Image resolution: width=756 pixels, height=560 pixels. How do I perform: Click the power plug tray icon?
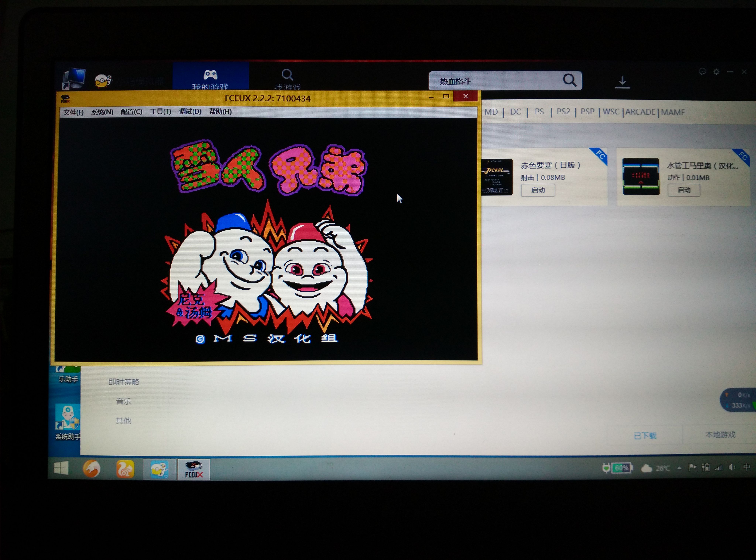(606, 468)
